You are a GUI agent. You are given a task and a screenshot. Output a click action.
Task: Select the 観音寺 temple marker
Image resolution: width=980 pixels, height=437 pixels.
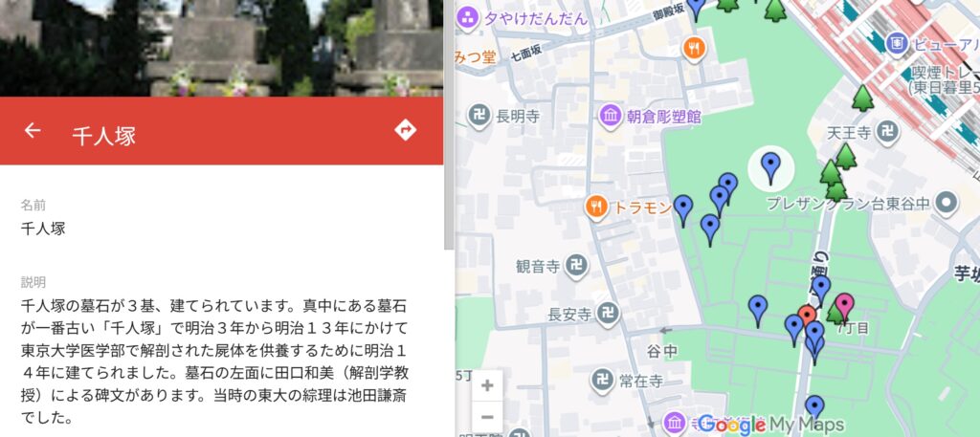click(x=575, y=266)
